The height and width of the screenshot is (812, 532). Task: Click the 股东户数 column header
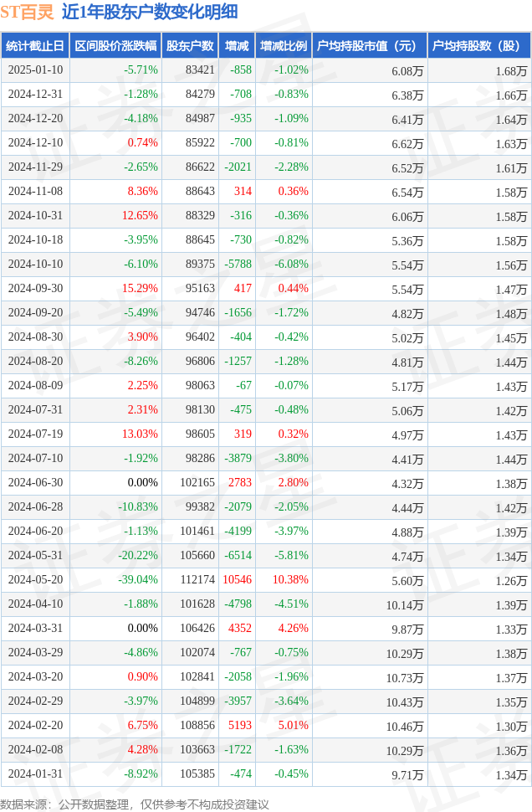tap(189, 46)
